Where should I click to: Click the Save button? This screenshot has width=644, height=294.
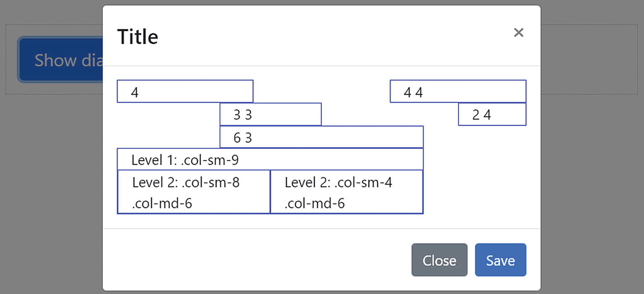[500, 260]
